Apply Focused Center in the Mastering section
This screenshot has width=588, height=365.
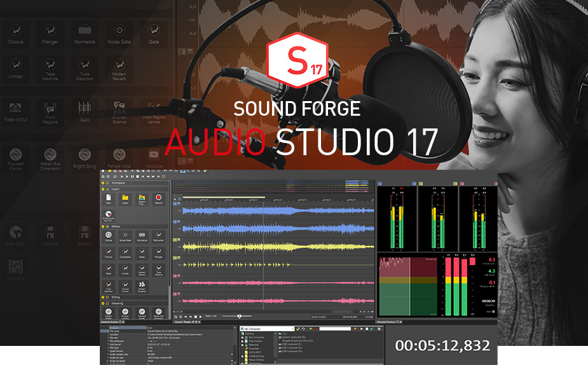coord(142,313)
